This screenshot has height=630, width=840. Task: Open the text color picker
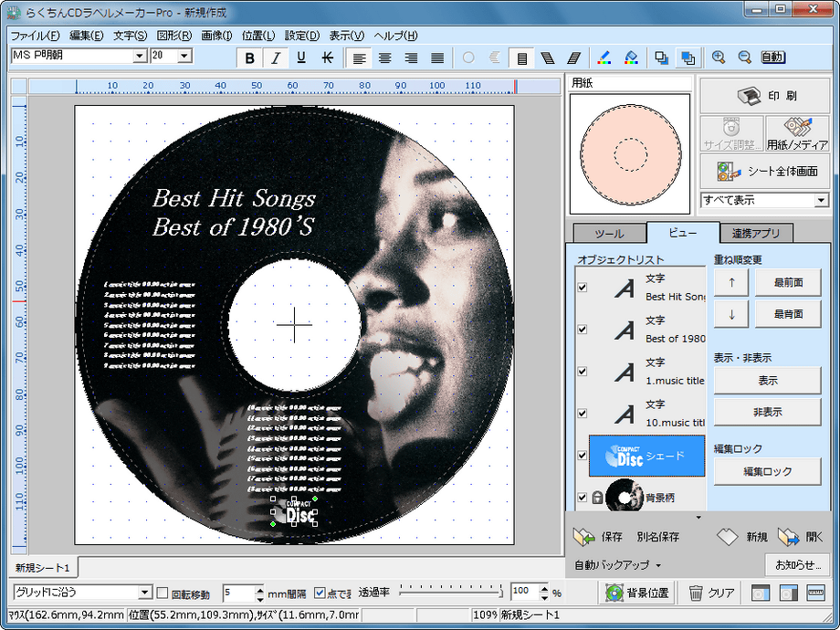pyautogui.click(x=604, y=58)
